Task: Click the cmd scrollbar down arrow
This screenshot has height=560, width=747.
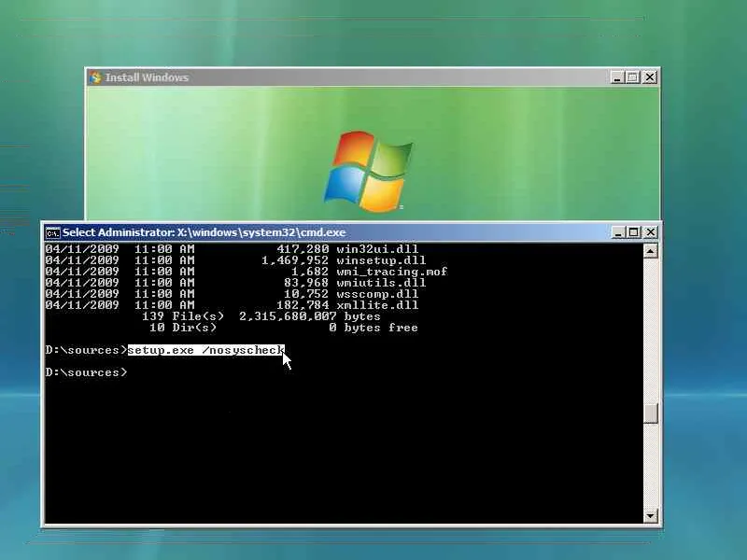Action: tap(650, 516)
